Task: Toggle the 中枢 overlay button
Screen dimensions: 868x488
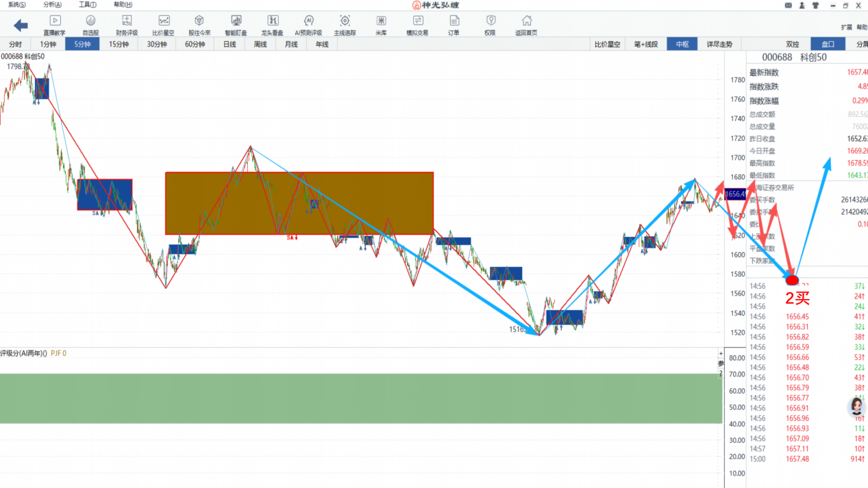Action: pyautogui.click(x=682, y=44)
